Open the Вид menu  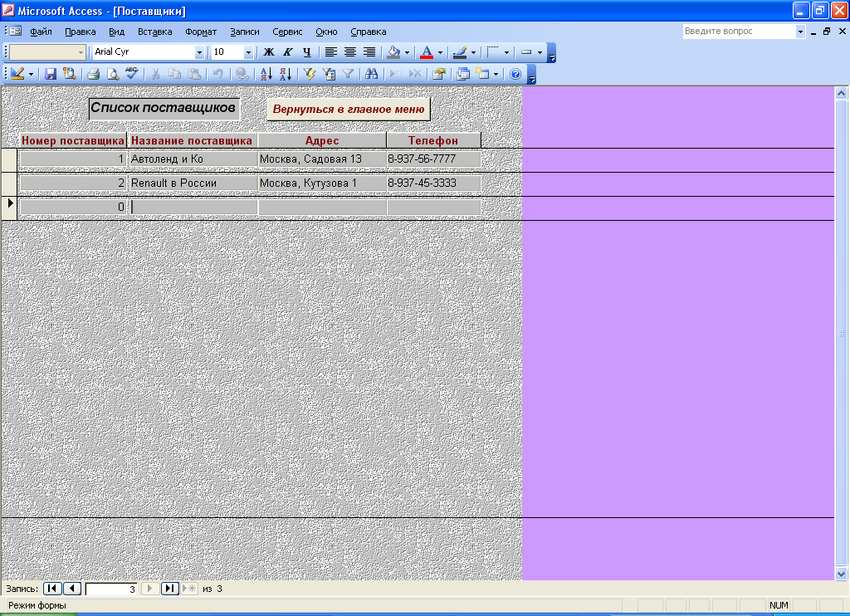pyautogui.click(x=116, y=32)
